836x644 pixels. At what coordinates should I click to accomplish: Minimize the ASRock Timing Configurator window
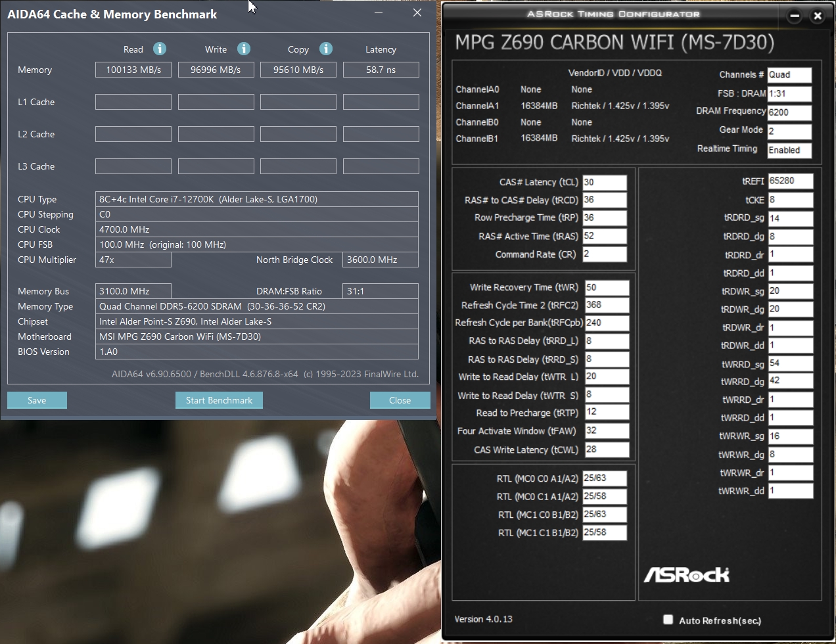794,16
